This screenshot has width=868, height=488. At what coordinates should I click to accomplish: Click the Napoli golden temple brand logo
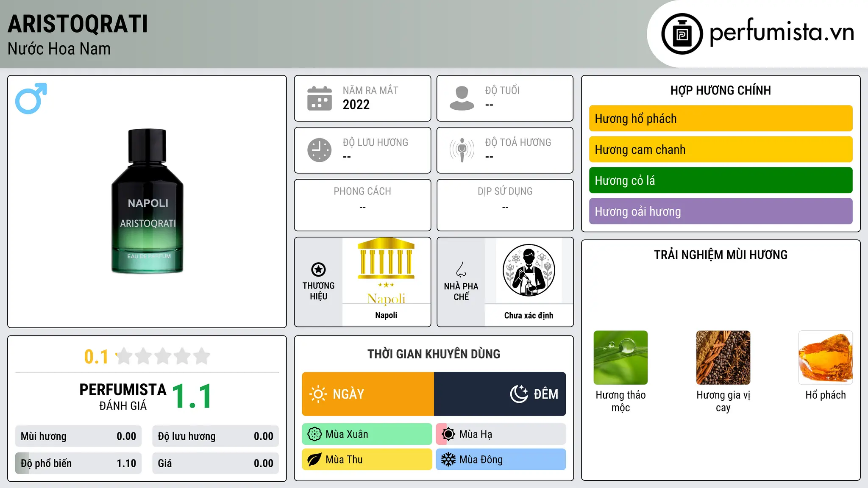tap(386, 271)
